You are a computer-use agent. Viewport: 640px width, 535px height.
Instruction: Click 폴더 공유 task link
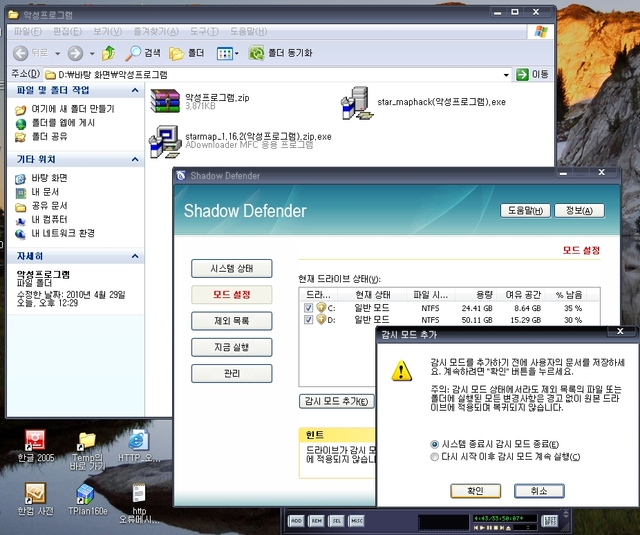tap(49, 136)
